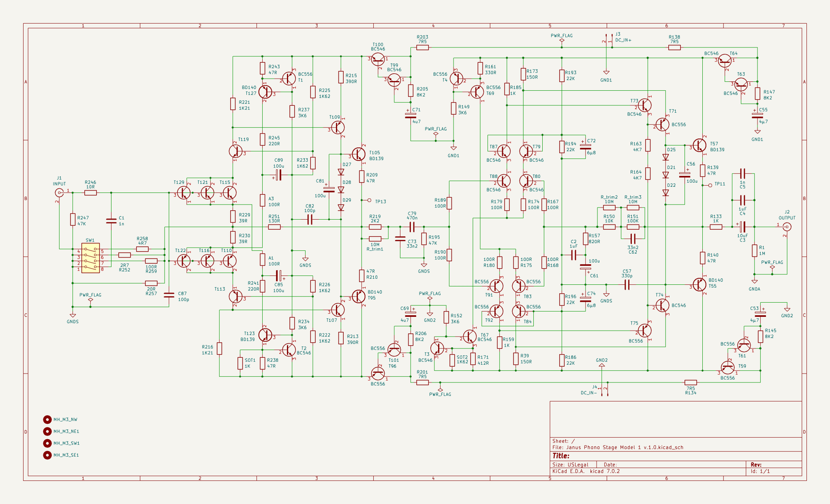Click the 'Rev:' field in title block

point(756,465)
